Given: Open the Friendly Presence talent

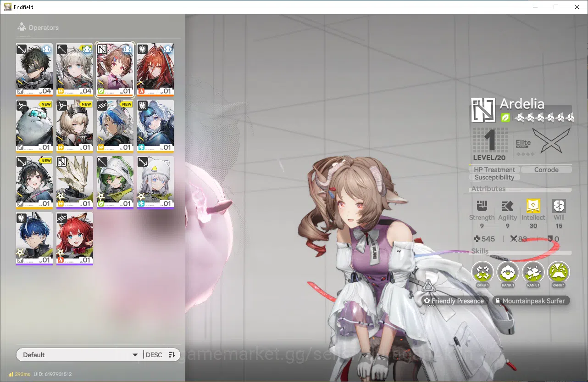Looking at the screenshot, I should [454, 301].
